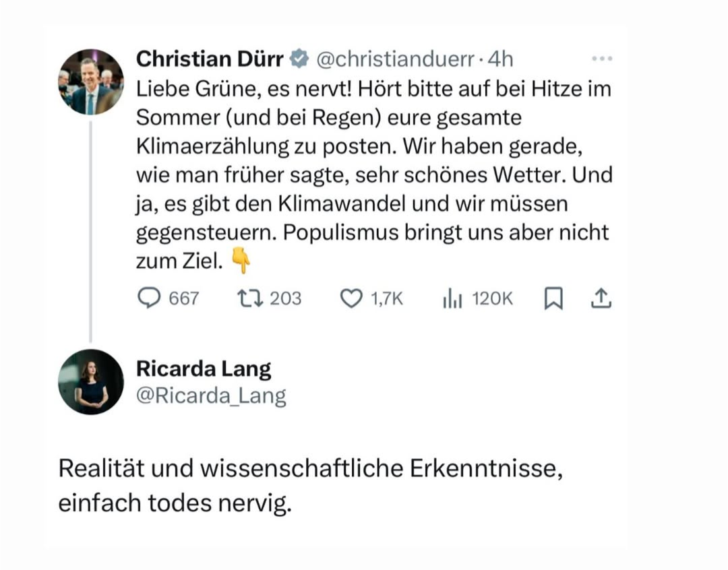728x570 pixels.
Task: Click the 203 retweet count
Action: tap(286, 298)
